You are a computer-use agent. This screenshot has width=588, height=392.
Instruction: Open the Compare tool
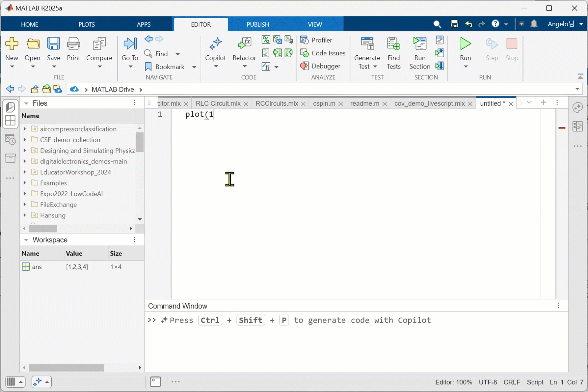(99, 44)
